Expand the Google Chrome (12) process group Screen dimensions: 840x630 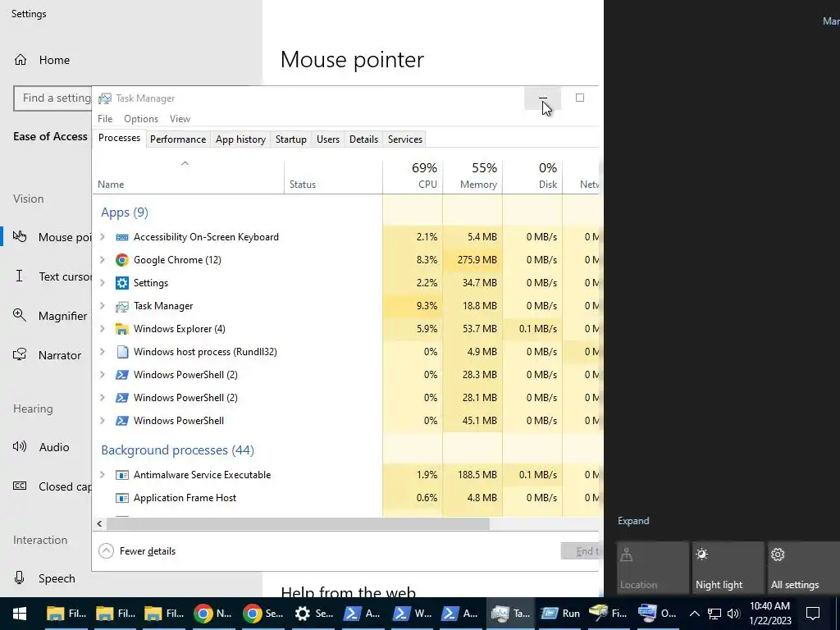pos(103,260)
